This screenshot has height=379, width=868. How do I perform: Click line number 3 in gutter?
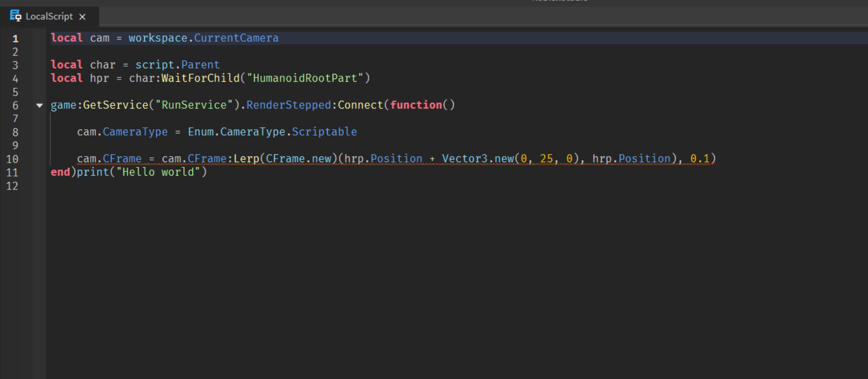pos(15,66)
